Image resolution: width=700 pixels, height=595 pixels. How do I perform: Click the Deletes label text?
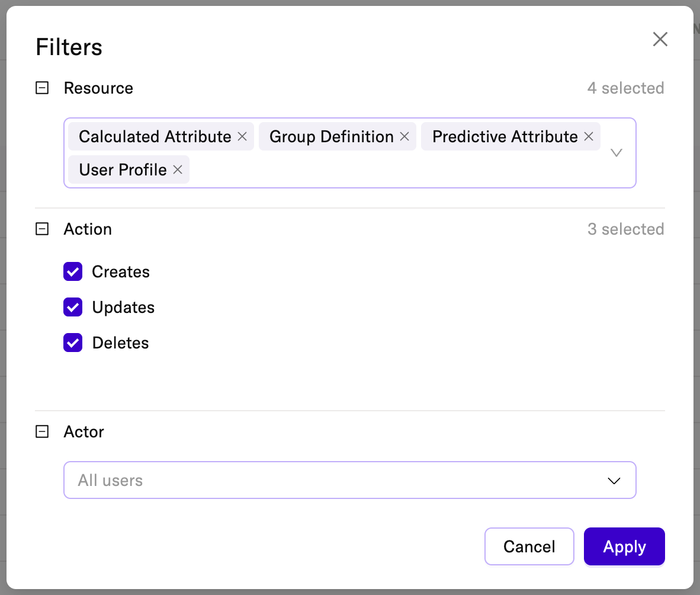120,343
